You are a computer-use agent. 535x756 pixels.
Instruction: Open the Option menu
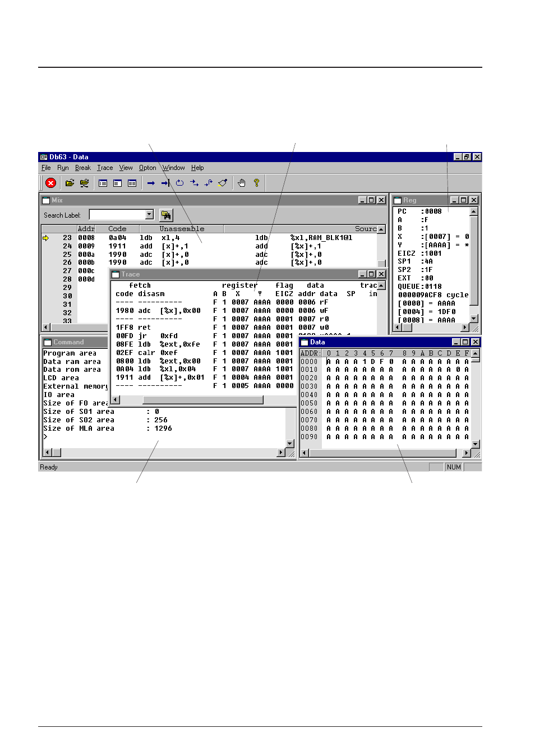(147, 168)
